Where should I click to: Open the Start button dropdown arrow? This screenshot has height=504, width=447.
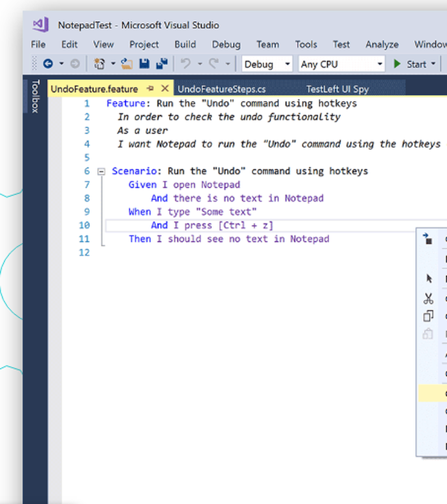pyautogui.click(x=433, y=64)
